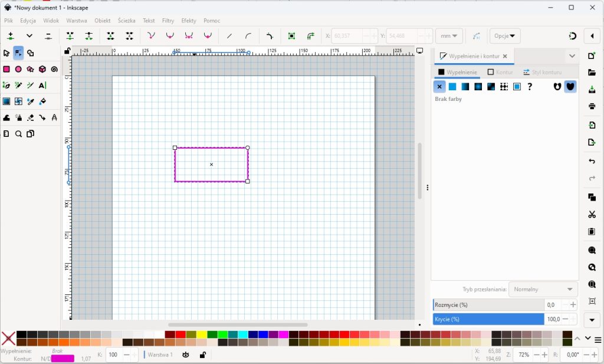This screenshot has width=604, height=364.
Task: Select the Pen Bezier tool
Action: [x=6, y=86]
